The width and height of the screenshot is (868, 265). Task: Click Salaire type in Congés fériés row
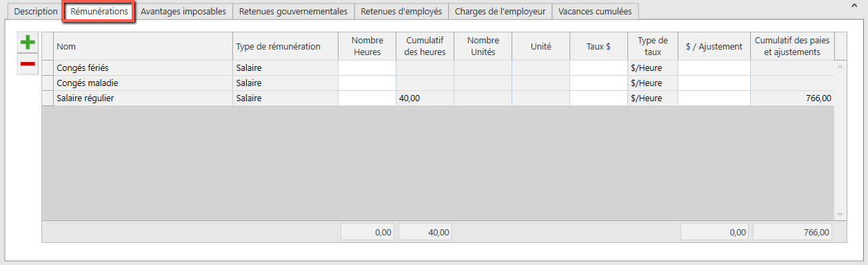tap(285, 68)
